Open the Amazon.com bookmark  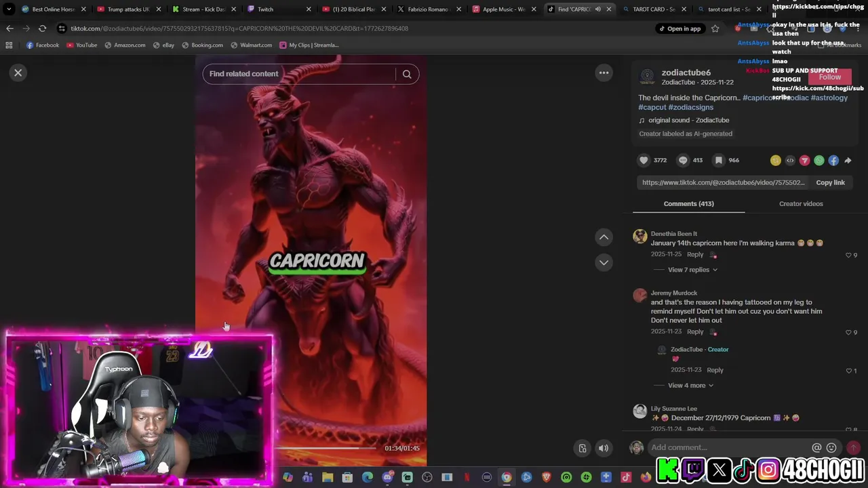(x=125, y=45)
